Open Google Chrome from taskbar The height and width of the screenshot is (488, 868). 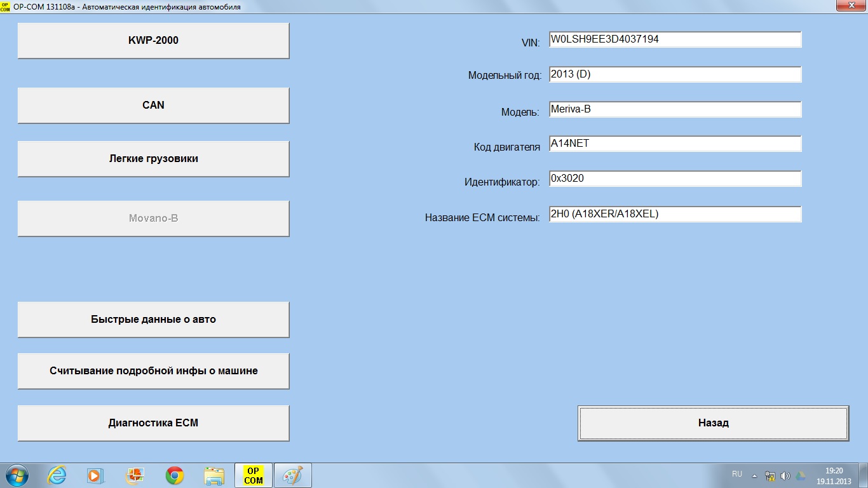(x=175, y=475)
